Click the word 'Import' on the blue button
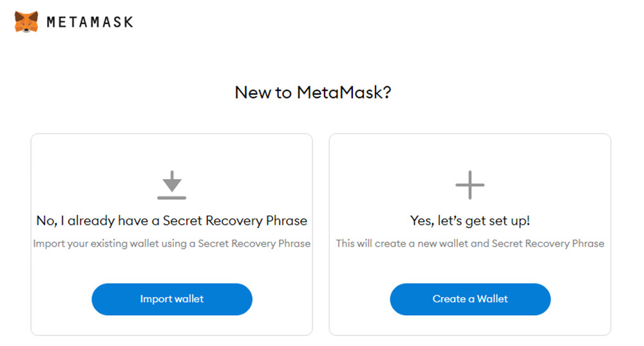The height and width of the screenshot is (346, 644). tap(155, 299)
